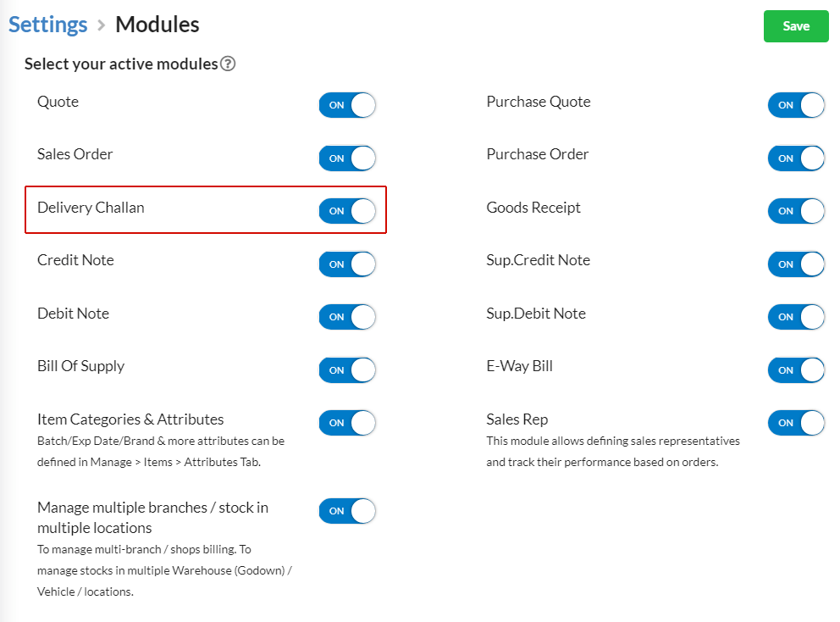This screenshot has height=622, width=840.
Task: Toggle the Purchase Order switch
Action: (796, 158)
